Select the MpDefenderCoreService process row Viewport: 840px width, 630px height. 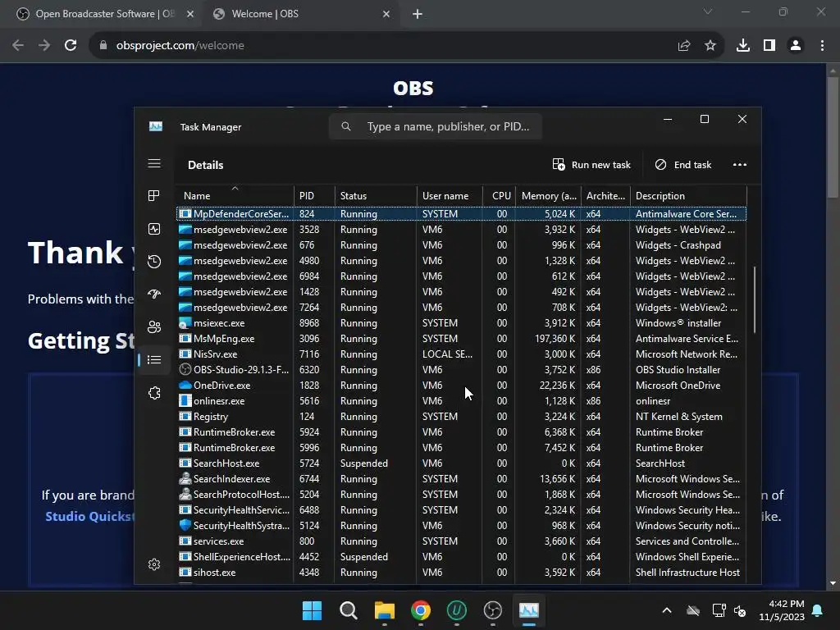click(461, 214)
